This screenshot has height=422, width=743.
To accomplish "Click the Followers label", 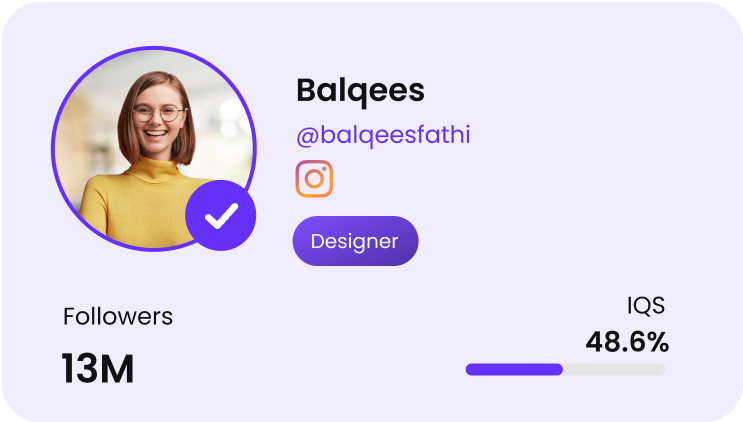I will (118, 316).
